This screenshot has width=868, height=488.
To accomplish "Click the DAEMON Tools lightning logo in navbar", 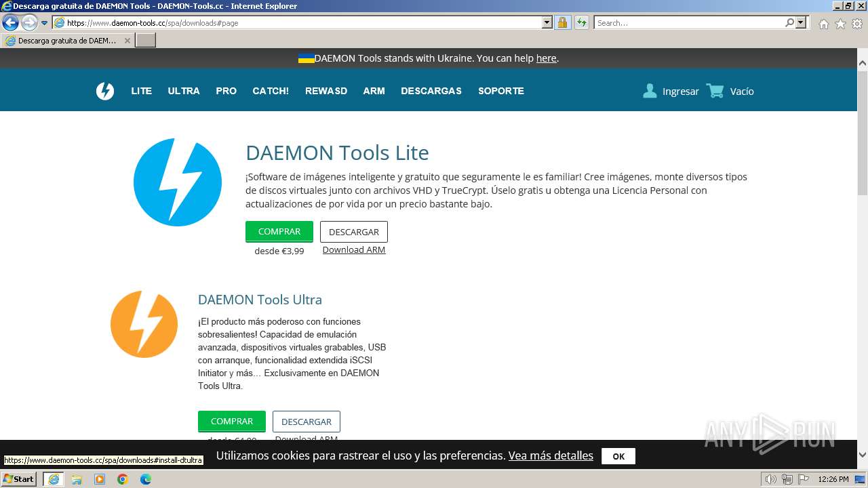I will [x=105, y=91].
